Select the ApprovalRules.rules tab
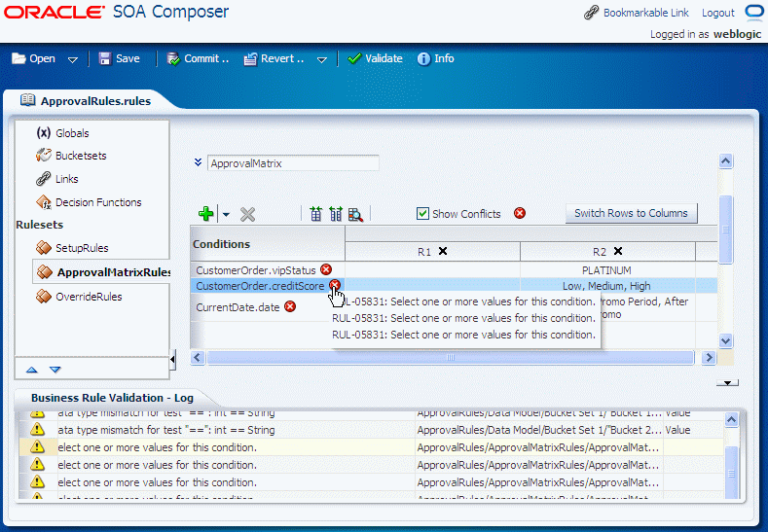Viewport: 768px width, 532px height. click(95, 101)
